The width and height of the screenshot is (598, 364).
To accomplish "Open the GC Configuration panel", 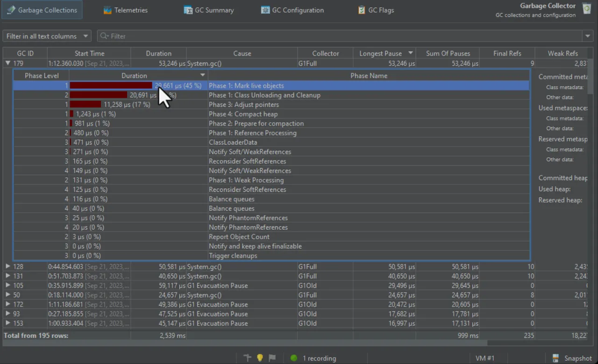I will [292, 10].
